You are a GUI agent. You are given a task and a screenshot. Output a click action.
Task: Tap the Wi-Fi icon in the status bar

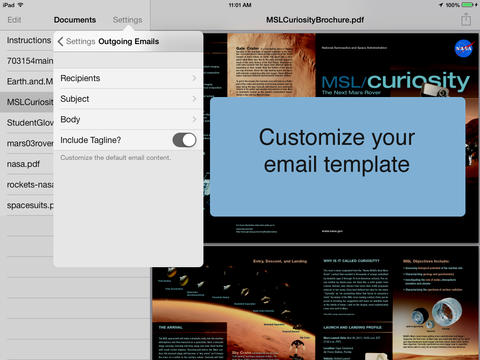pos(20,5)
